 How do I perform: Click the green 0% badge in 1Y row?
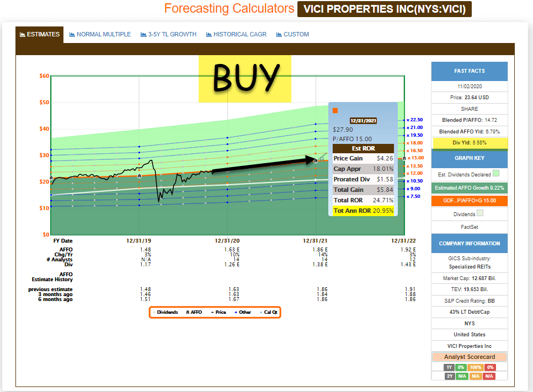pyautogui.click(x=461, y=367)
